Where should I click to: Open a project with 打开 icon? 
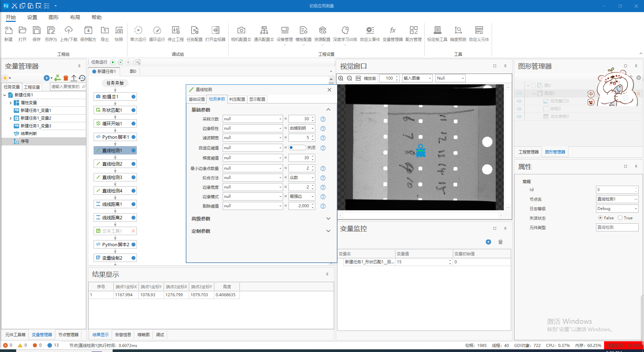point(22,34)
